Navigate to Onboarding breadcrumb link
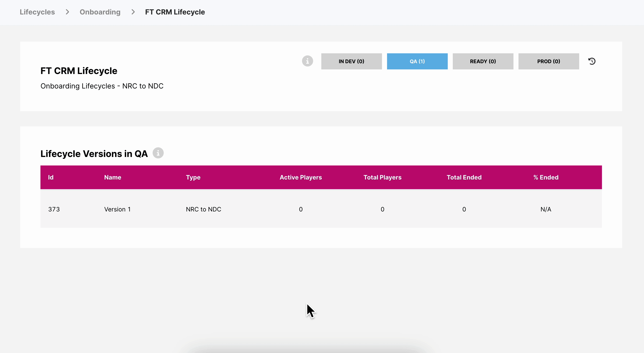This screenshot has width=644, height=353. click(x=100, y=12)
